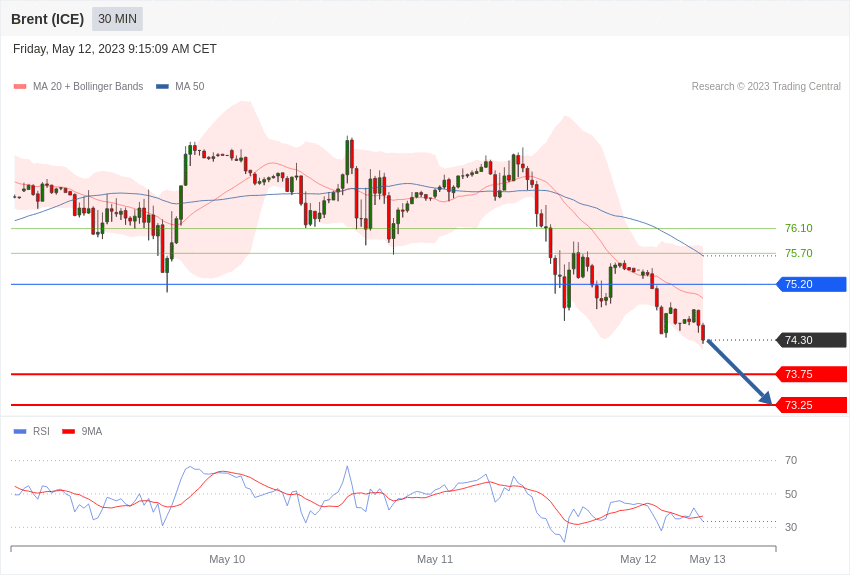850x576 pixels.
Task: Click the green 76.10 resistance label
Action: [798, 228]
